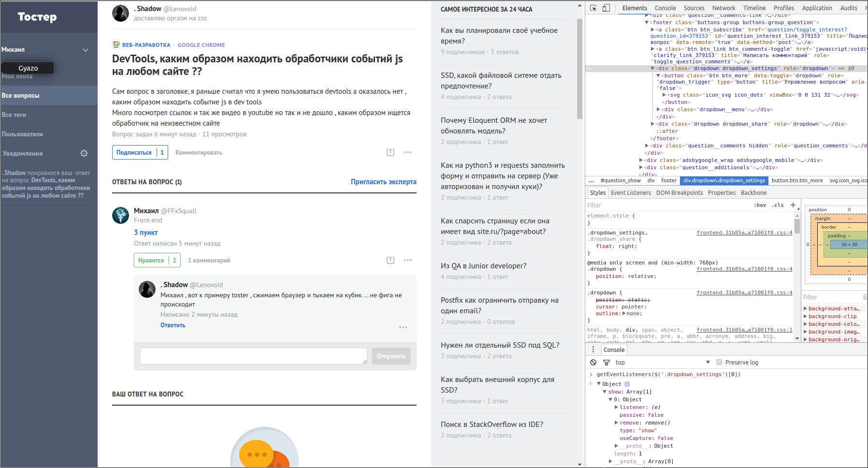The height and width of the screenshot is (468, 868).
Task: Click the Подписаться subscribe button
Action: point(140,152)
